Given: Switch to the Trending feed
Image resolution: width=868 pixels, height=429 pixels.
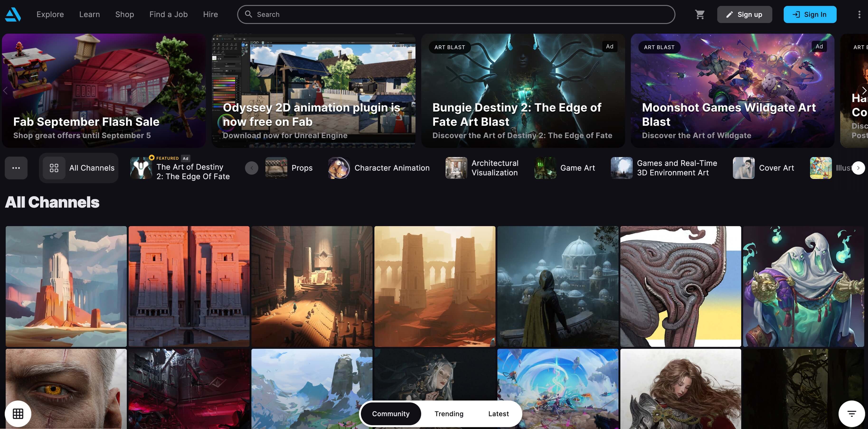Looking at the screenshot, I should pyautogui.click(x=449, y=414).
